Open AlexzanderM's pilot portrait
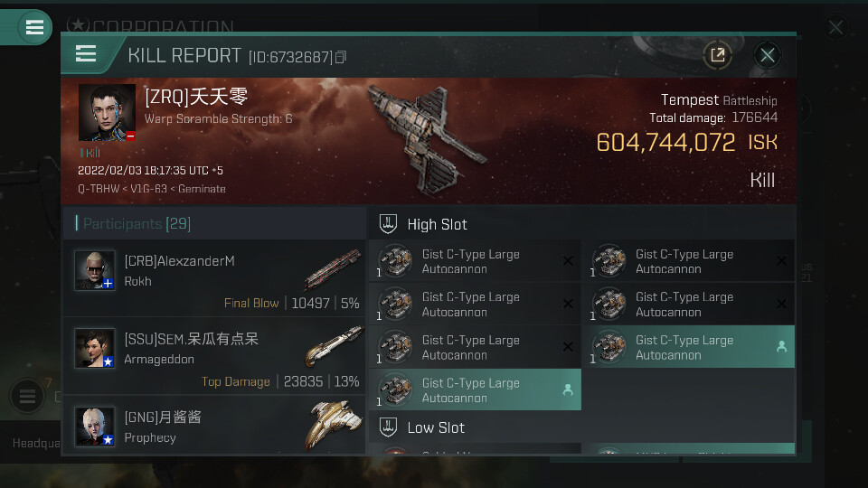Screen dimensions: 868x488 (x=95, y=270)
